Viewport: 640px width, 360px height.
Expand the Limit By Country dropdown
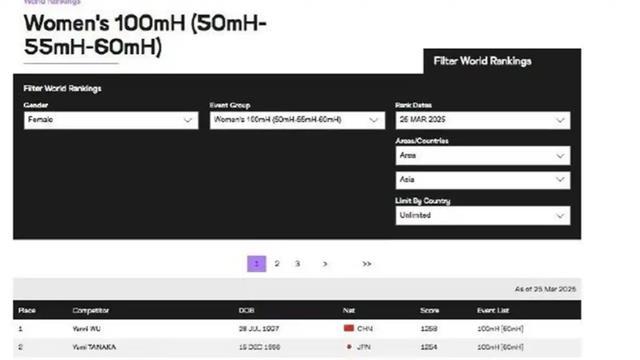pyautogui.click(x=483, y=216)
